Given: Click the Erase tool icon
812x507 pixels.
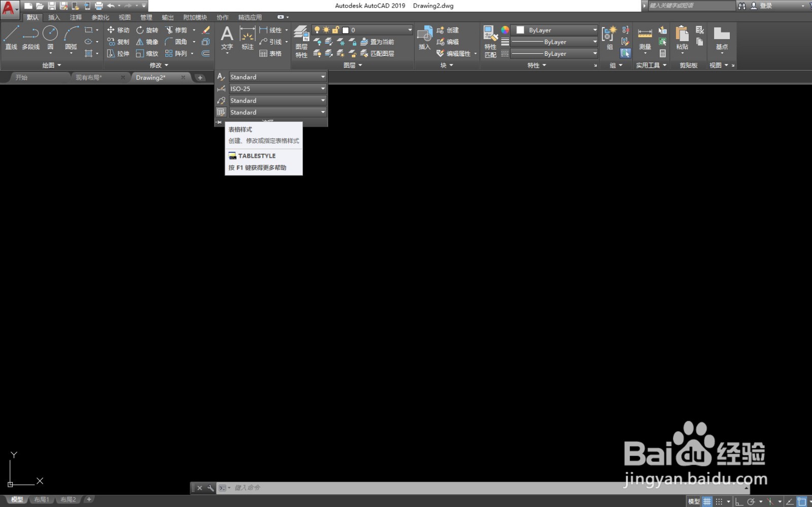Looking at the screenshot, I should click(x=206, y=30).
